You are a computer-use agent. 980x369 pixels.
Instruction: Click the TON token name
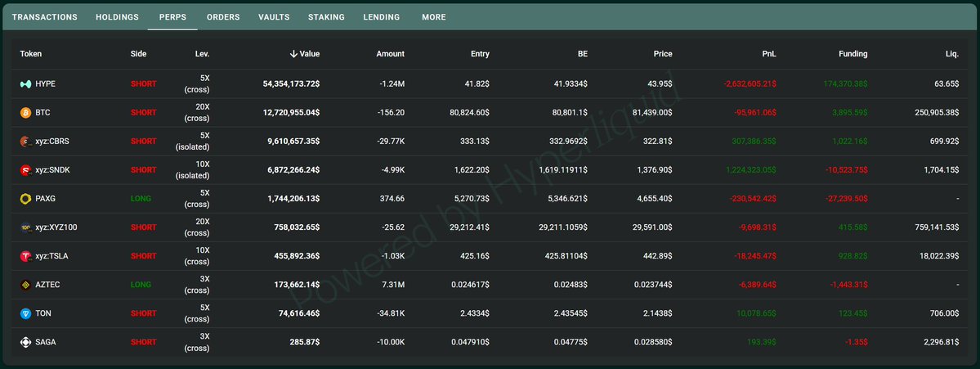pos(43,313)
